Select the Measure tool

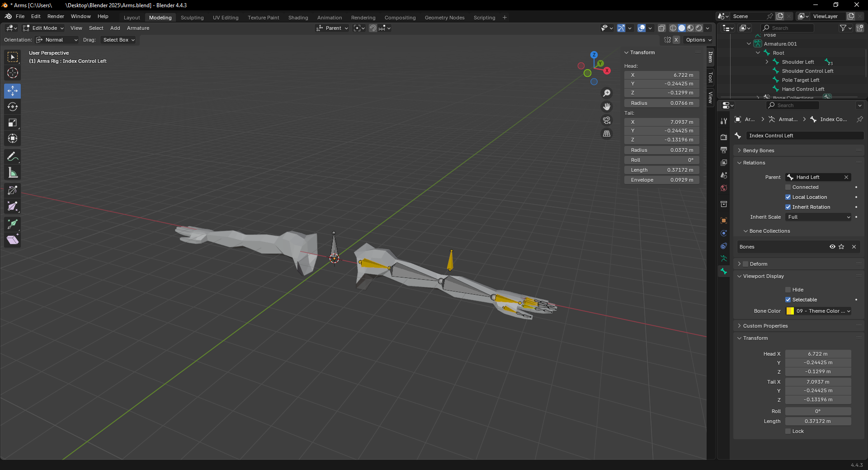tap(13, 173)
